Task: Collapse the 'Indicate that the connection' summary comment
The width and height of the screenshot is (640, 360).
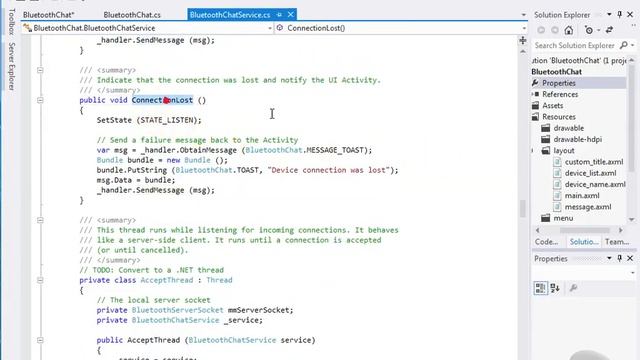Action: click(40, 70)
